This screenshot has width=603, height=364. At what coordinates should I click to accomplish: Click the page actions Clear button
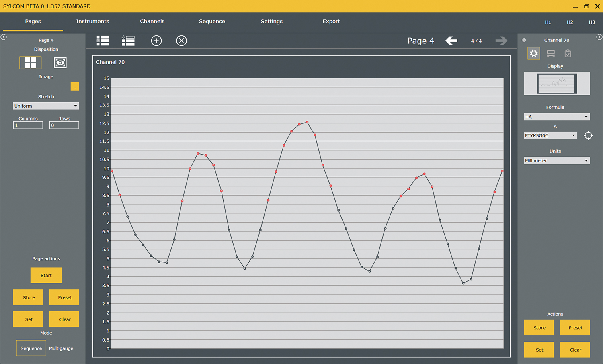tap(65, 319)
